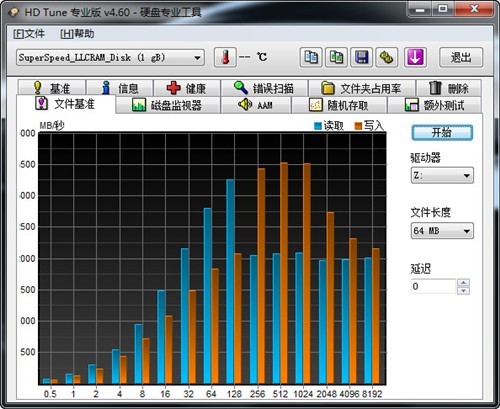Click the 文件长度 label
The image size is (500, 409).
click(431, 212)
